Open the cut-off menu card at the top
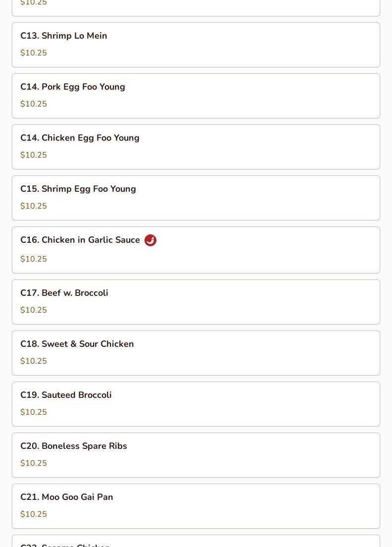The width and height of the screenshot is (392, 547). click(x=196, y=7)
